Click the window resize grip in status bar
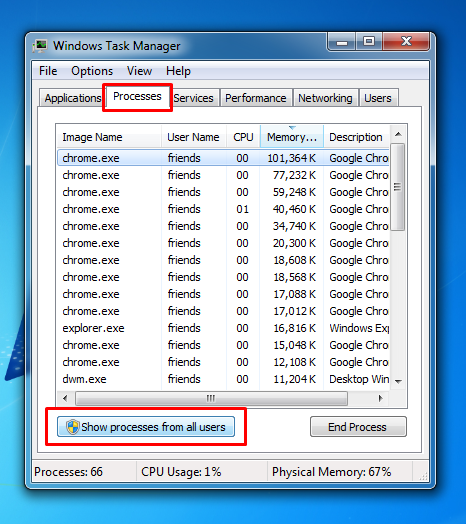 pyautogui.click(x=423, y=476)
